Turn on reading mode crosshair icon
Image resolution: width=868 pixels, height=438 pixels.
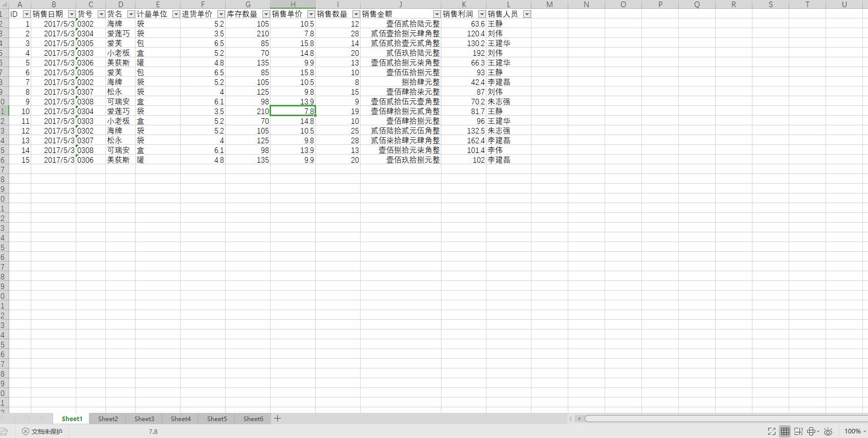point(811,431)
